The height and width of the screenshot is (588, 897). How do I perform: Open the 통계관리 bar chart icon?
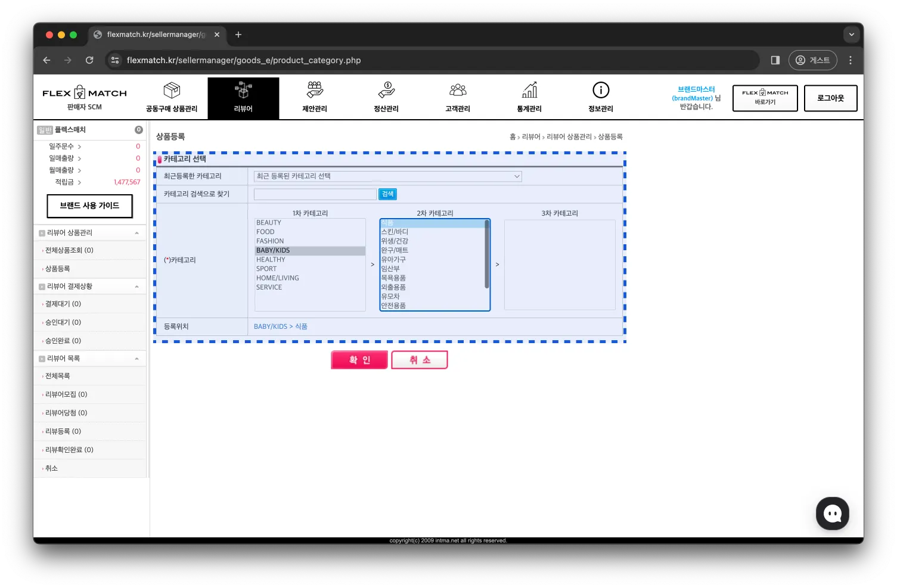tap(529, 91)
